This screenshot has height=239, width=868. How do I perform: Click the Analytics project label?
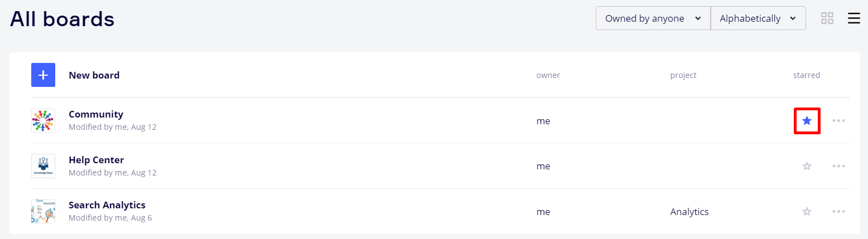(x=689, y=212)
